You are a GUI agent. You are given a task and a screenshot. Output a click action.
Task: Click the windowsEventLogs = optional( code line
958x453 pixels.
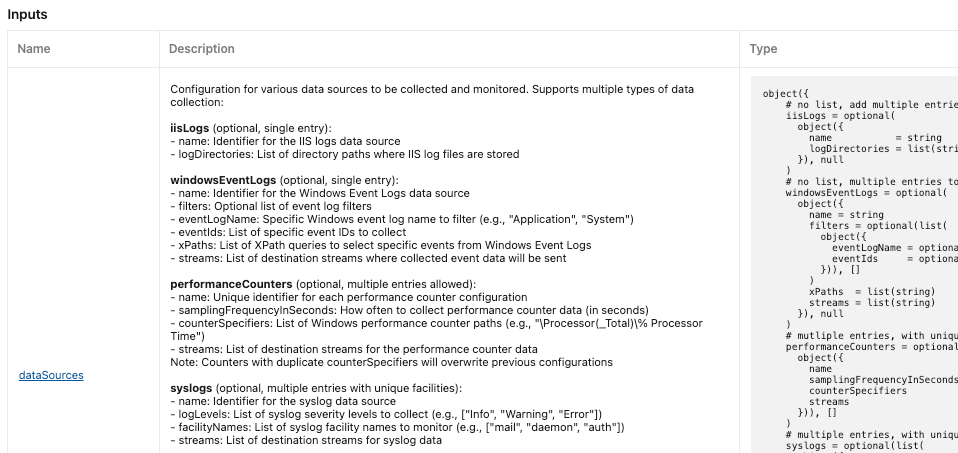tap(866, 193)
